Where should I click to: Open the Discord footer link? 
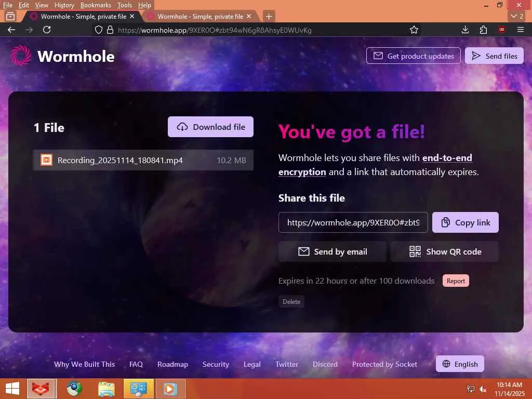[x=325, y=364]
